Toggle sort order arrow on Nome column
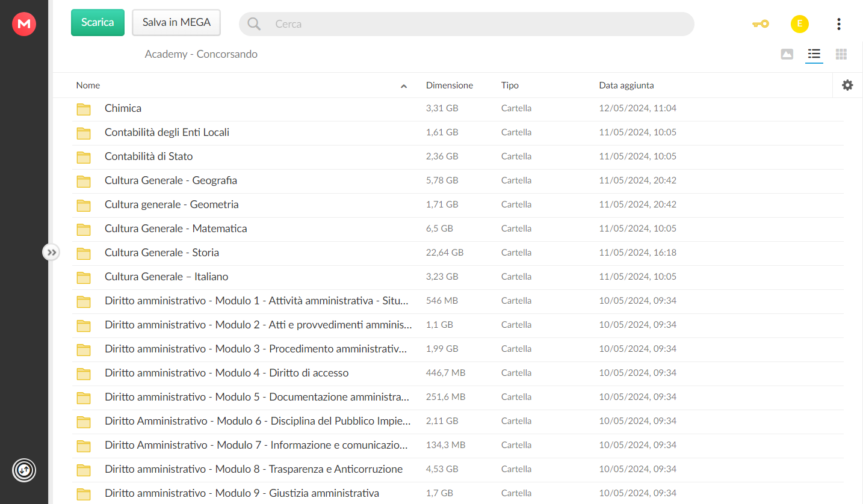Viewport: 863px width, 504px height. [x=404, y=86]
